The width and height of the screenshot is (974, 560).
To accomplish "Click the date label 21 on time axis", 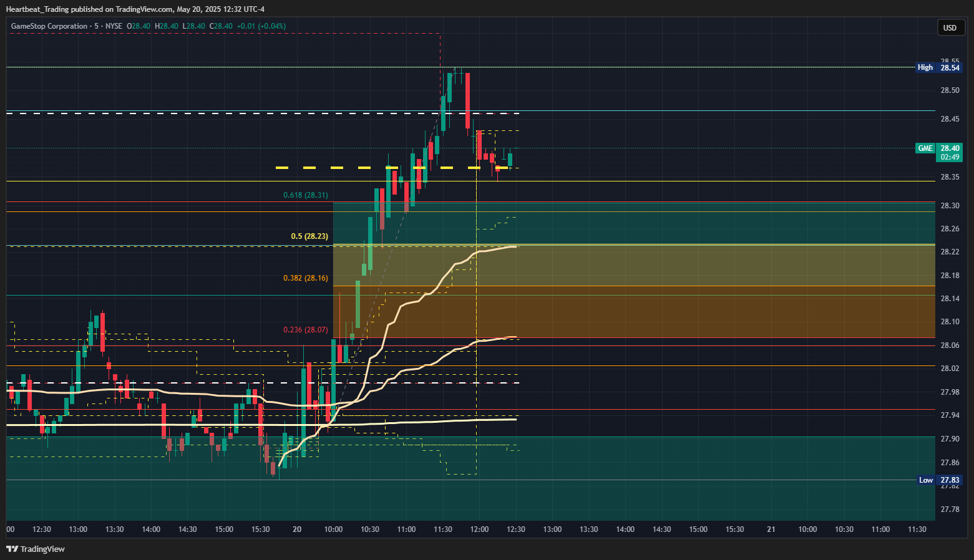I will pos(771,529).
